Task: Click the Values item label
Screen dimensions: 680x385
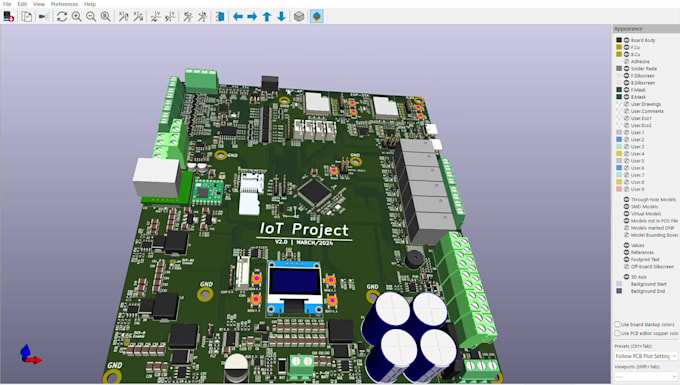Action: point(638,245)
